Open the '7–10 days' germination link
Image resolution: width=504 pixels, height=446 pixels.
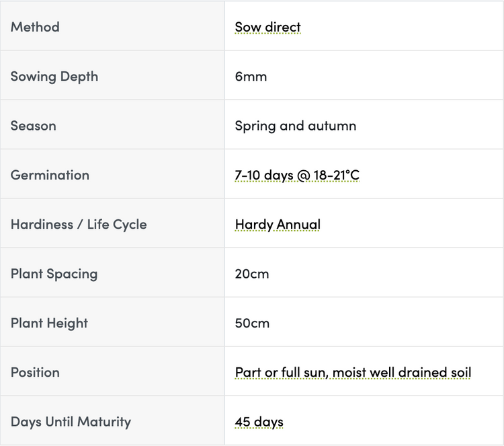coord(263,176)
